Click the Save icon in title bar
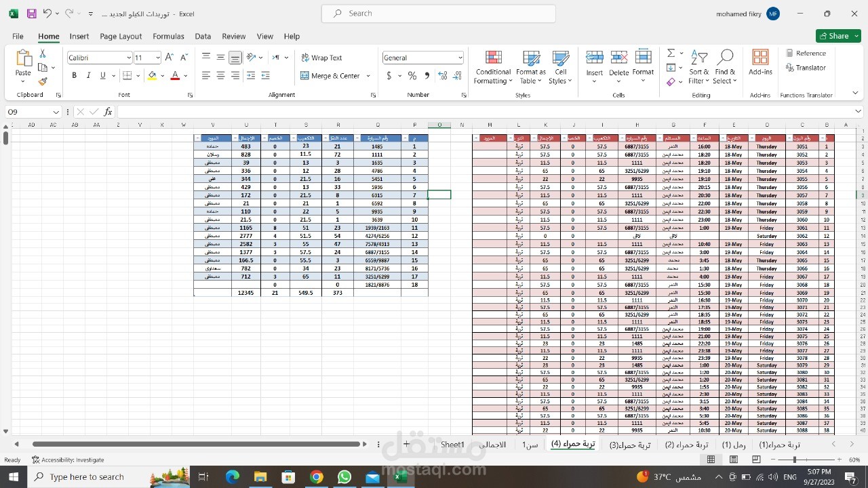Screen dimensions: 868x488 (x=31, y=14)
